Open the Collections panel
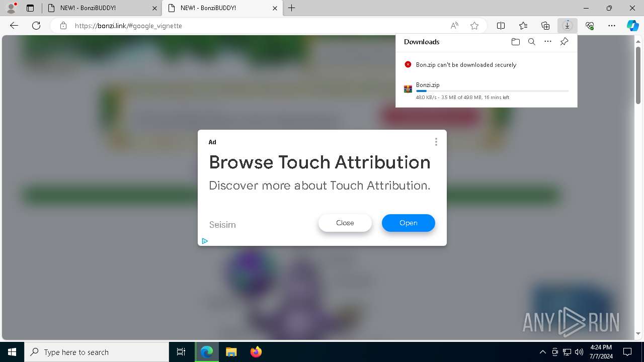The width and height of the screenshot is (644, 362). 545,26
